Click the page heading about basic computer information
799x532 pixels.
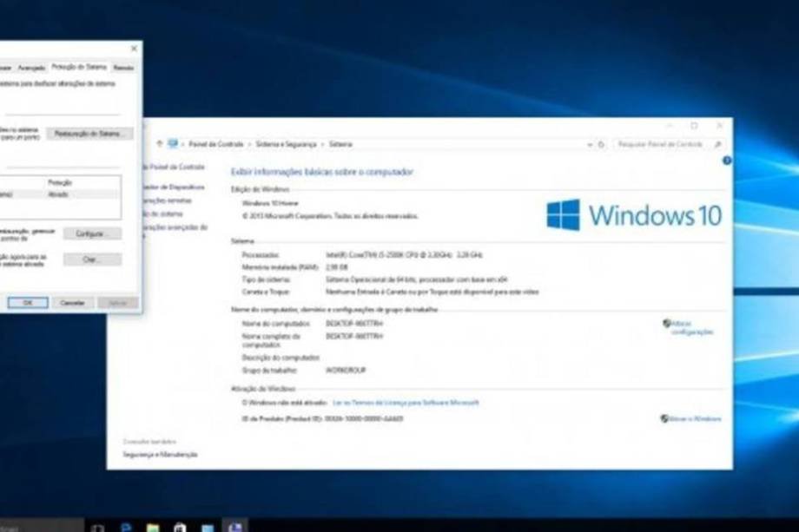322,172
